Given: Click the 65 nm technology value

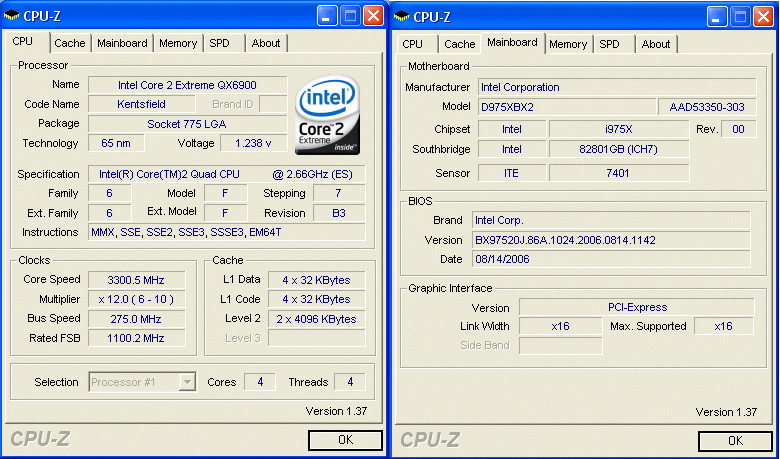Looking at the screenshot, I should 116,143.
